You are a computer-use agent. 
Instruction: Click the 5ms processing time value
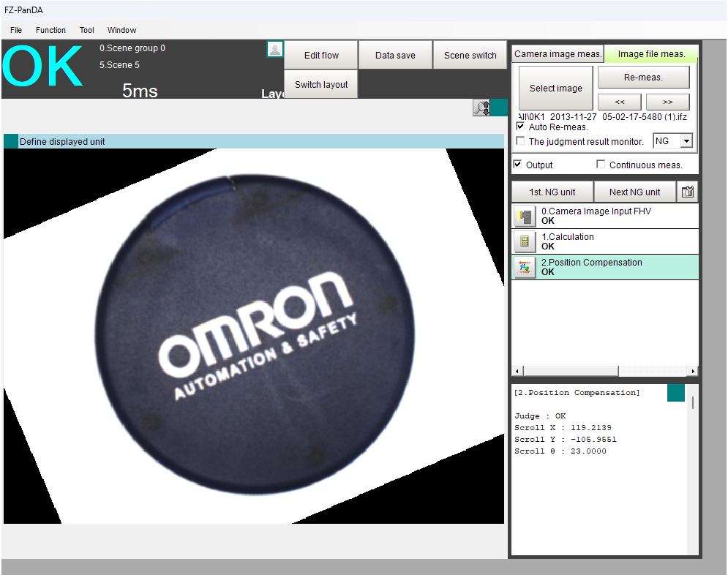pos(140,91)
